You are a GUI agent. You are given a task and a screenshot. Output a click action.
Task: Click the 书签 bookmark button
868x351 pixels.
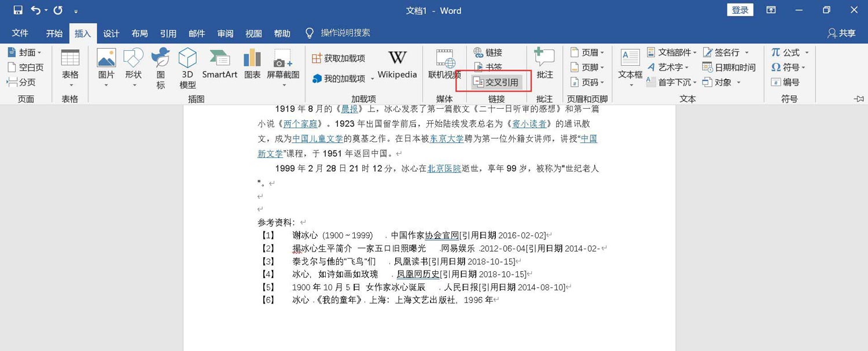coord(488,67)
